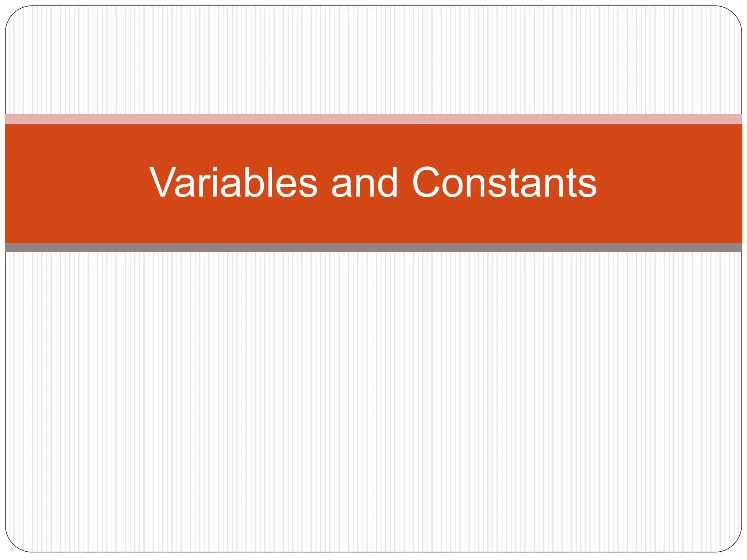This screenshot has width=747, height=560.
Task: Click the gray stripe below the orange banner
Action: (x=373, y=248)
